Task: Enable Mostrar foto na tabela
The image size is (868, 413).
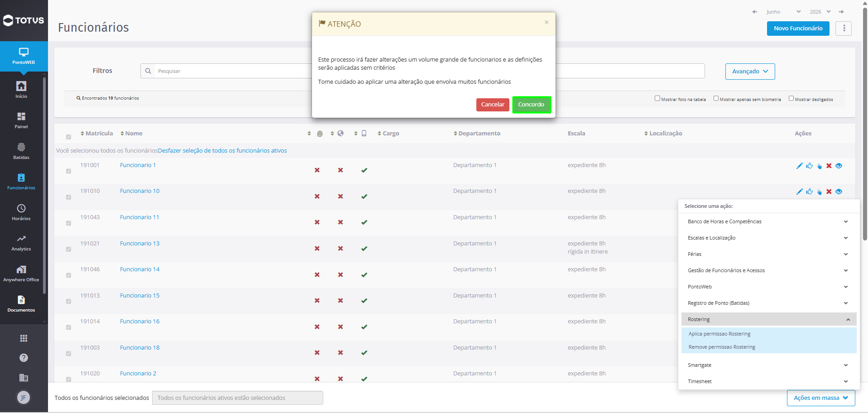Action: pos(657,98)
